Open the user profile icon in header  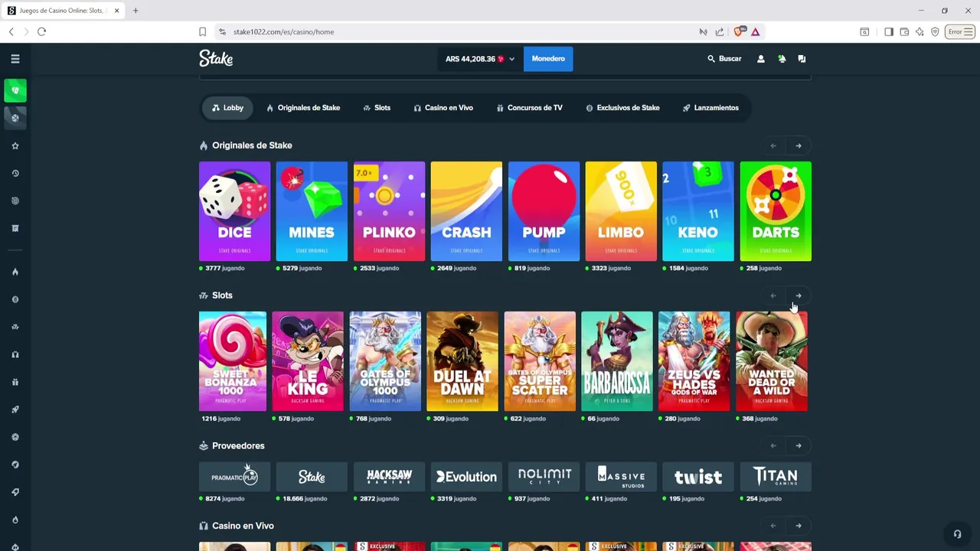click(x=760, y=59)
